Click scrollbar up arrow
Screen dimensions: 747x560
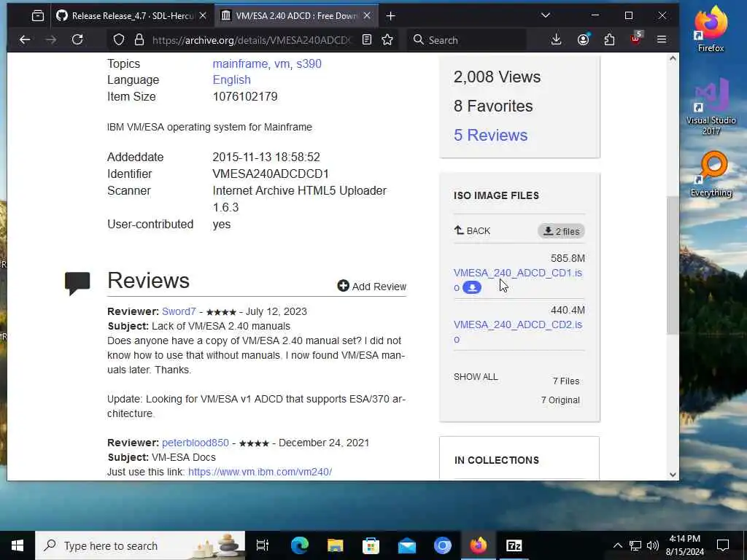[x=672, y=58]
